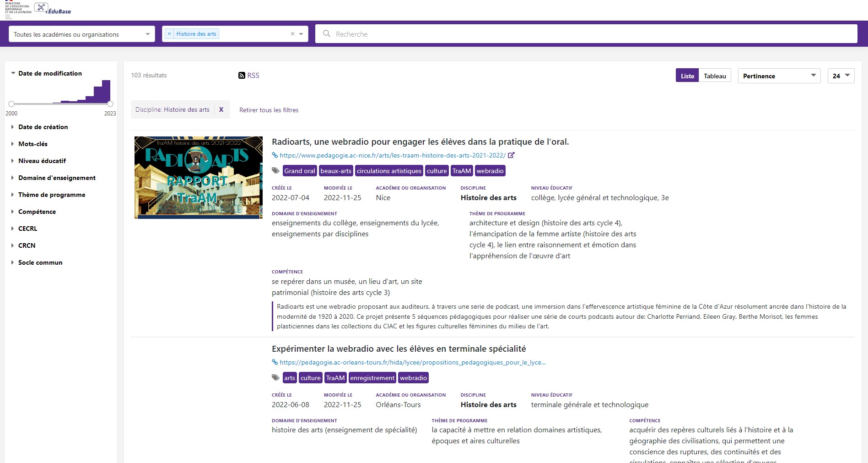This screenshot has height=463, width=868.
Task: Click the enregistrement tag
Action: pyautogui.click(x=372, y=378)
